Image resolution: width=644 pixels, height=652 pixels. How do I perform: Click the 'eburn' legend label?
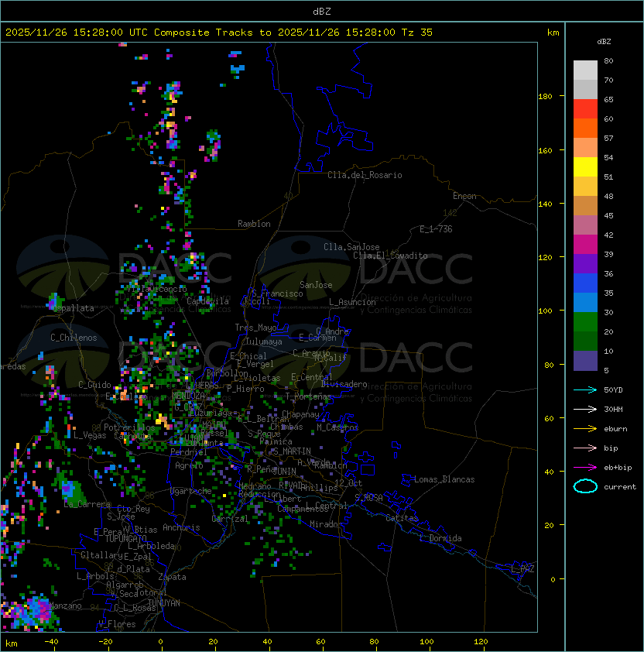[x=615, y=429]
